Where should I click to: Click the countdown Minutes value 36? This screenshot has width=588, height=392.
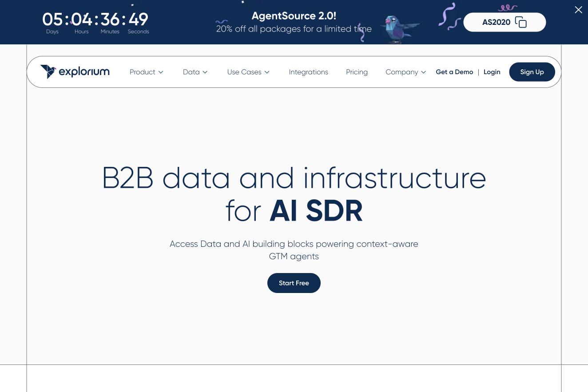click(110, 20)
